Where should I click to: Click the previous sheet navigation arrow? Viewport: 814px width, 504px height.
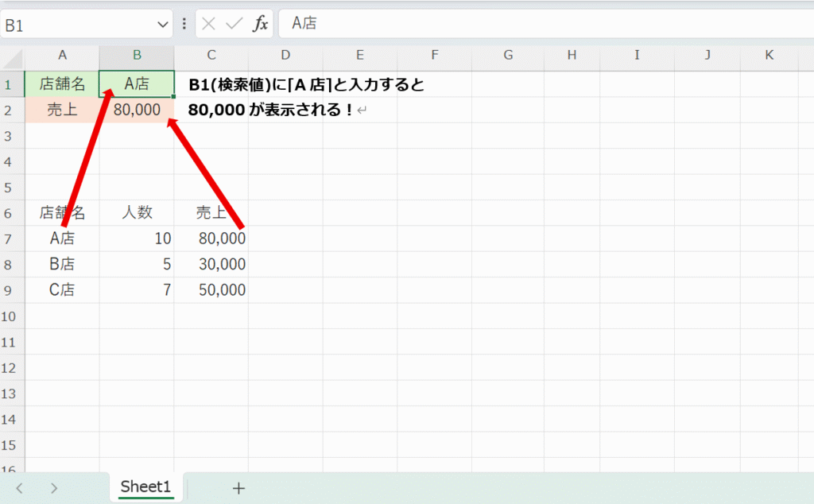coord(20,487)
